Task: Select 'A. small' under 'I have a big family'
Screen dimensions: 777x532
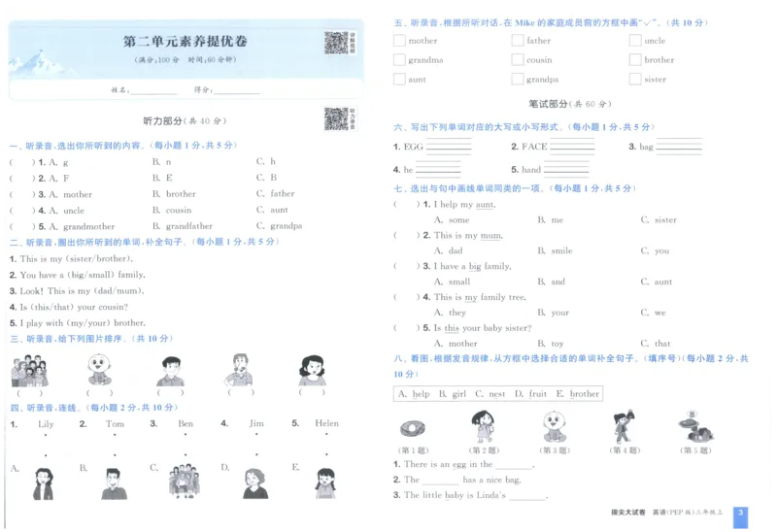Action: tap(452, 282)
